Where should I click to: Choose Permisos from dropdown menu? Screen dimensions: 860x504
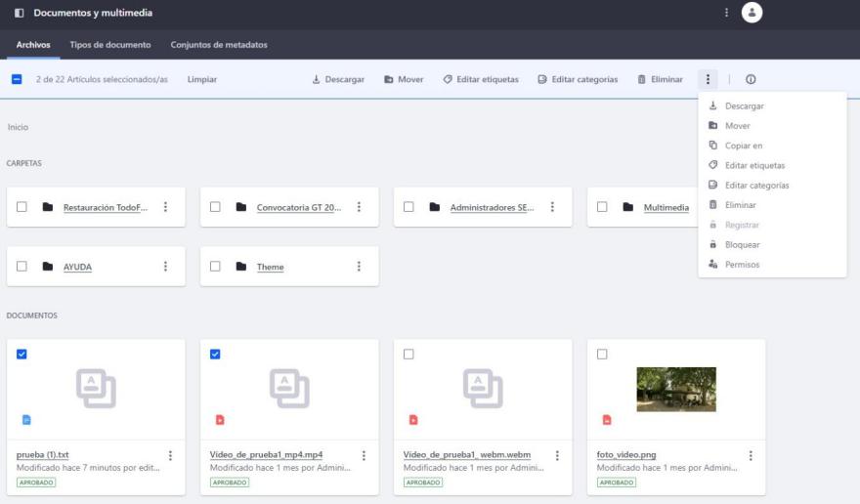[772, 265]
